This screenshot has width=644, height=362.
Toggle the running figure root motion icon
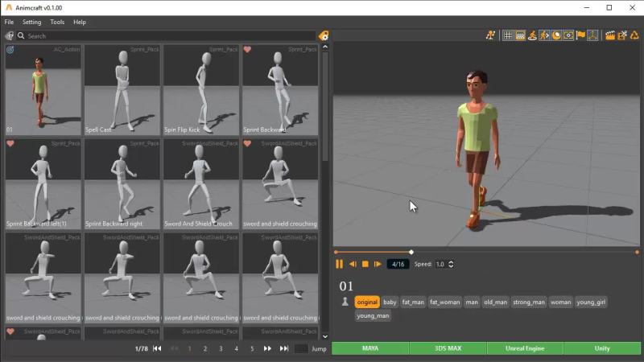[x=544, y=35]
